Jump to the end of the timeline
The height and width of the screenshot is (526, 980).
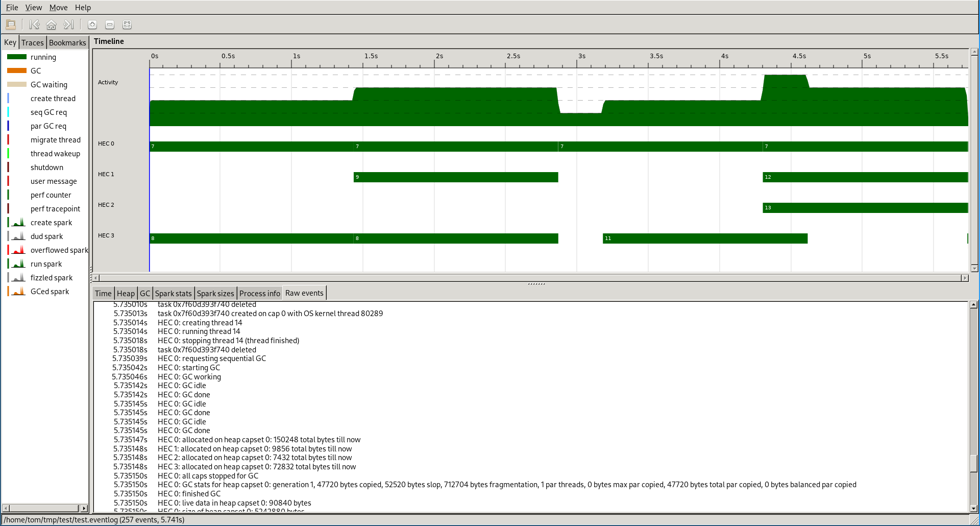69,25
